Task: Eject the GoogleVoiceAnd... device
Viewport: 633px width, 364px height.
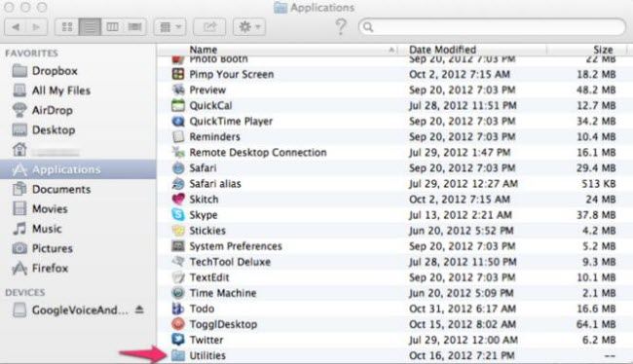Action: coord(139,309)
